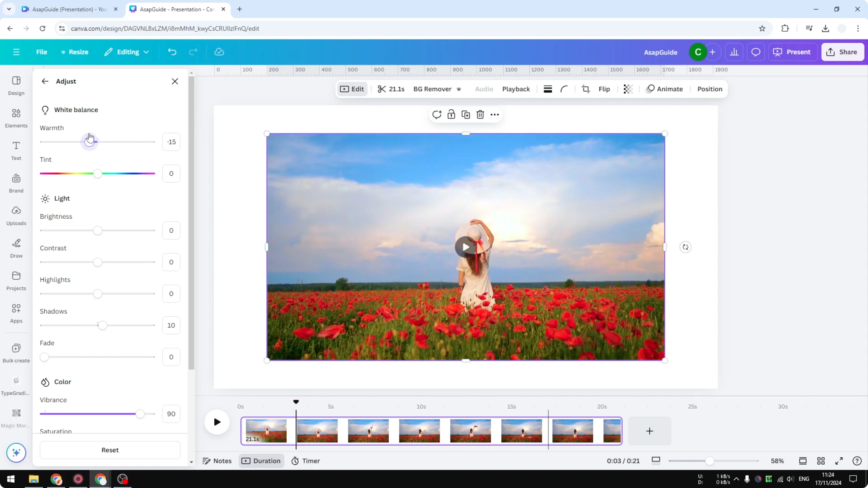868x488 pixels.
Task: Delete the selected image via trash icon
Action: tap(480, 115)
